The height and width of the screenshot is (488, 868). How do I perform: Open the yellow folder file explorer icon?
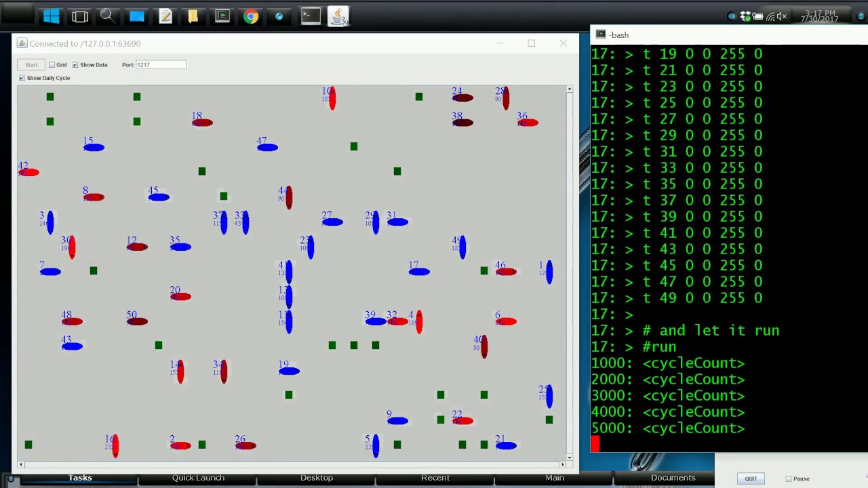point(193,16)
